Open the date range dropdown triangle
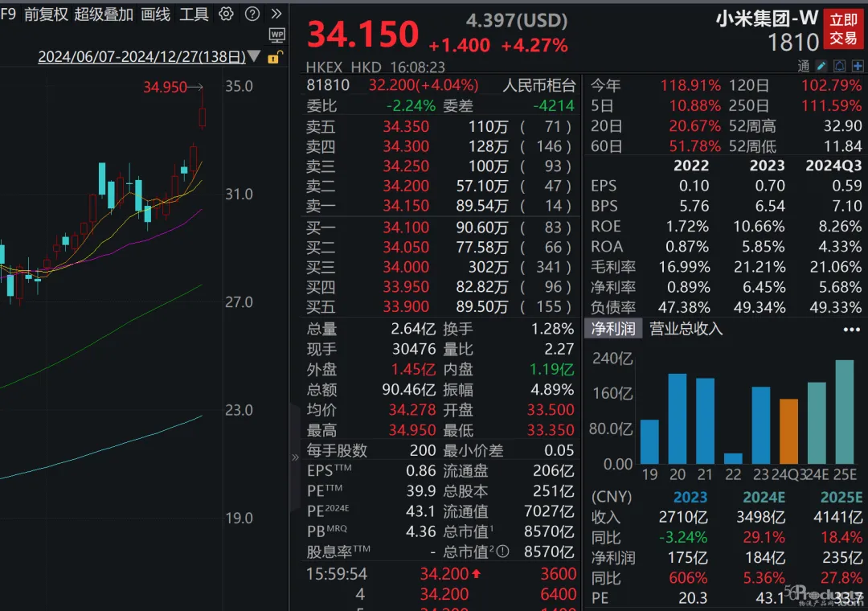 pyautogui.click(x=254, y=56)
